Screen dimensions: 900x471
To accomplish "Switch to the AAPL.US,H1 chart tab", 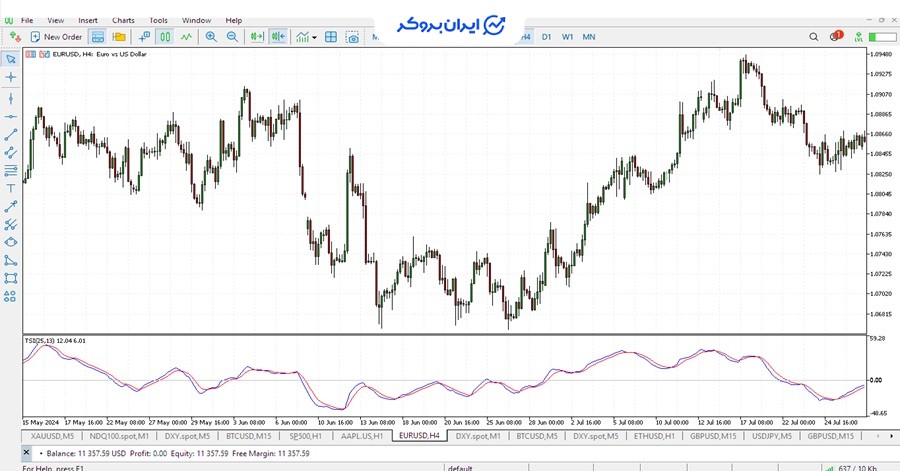I will (362, 436).
